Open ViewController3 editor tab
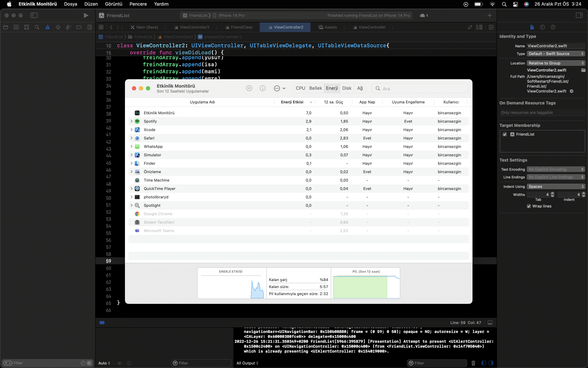 [191, 27]
